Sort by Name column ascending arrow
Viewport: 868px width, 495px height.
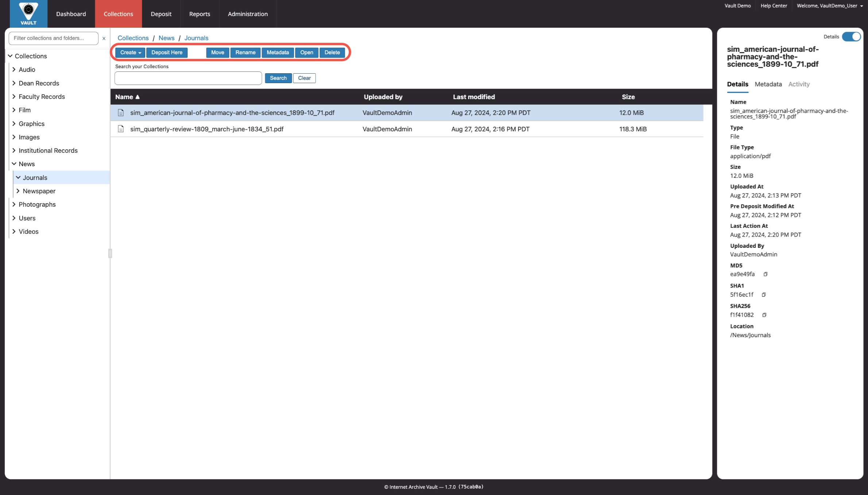tap(138, 97)
